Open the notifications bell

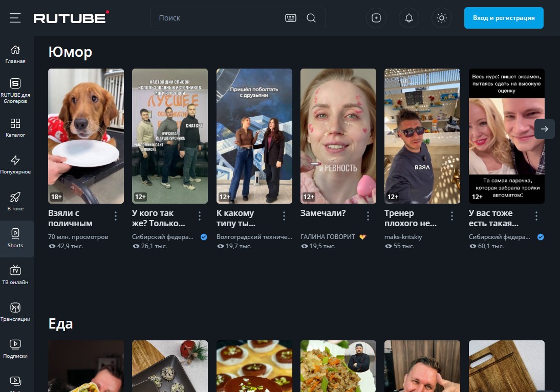point(409,18)
